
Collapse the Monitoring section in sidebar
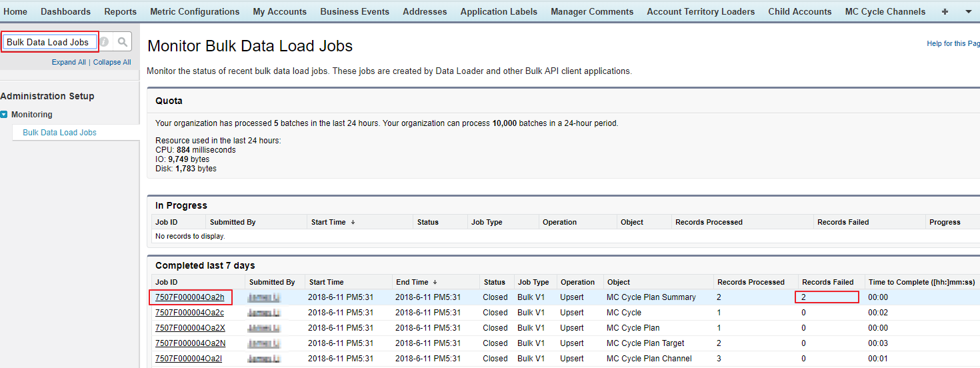click(x=5, y=115)
